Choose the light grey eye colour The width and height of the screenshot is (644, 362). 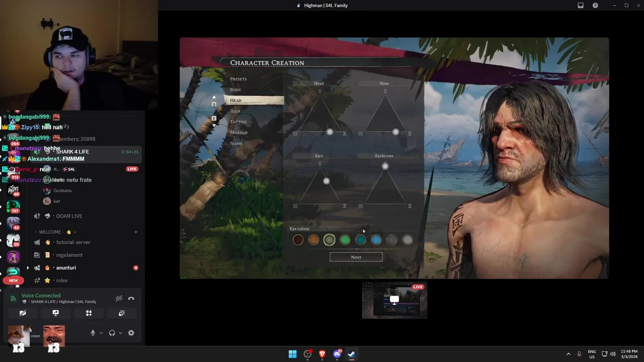pyautogui.click(x=408, y=240)
